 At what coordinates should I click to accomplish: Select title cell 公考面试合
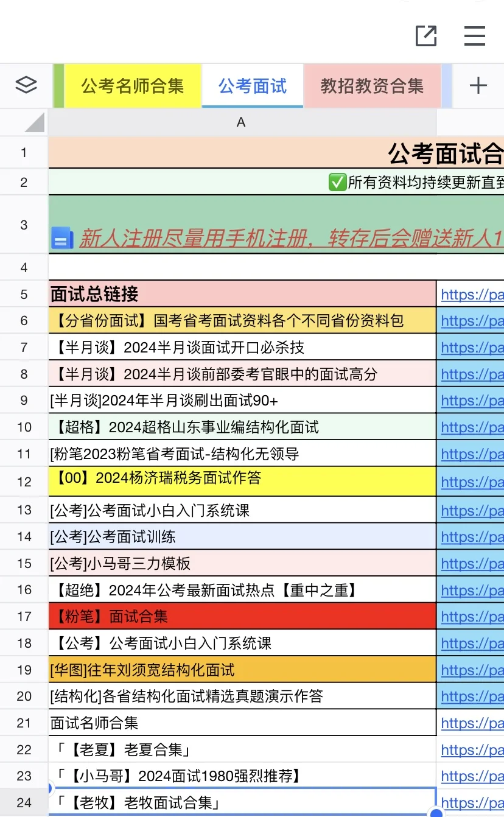click(276, 152)
